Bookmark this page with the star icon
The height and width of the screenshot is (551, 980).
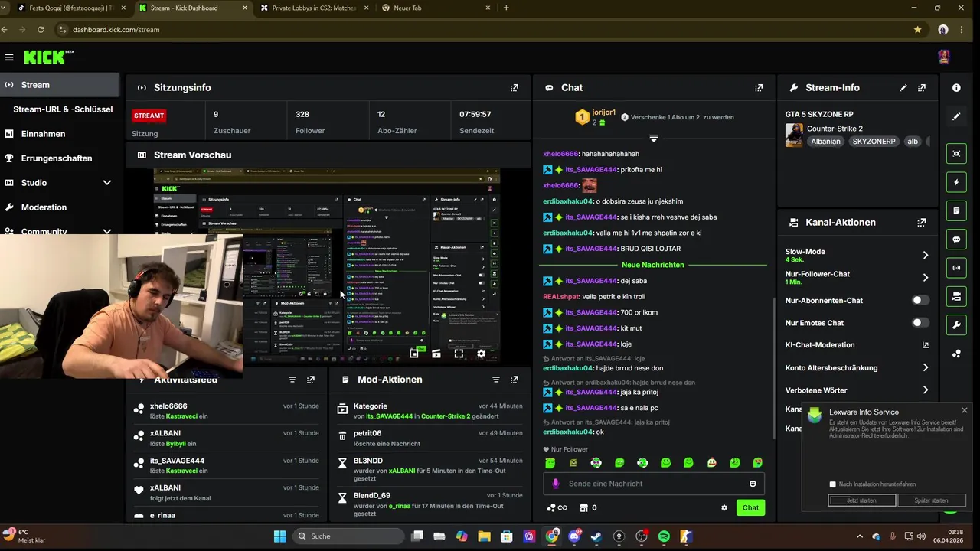917,30
